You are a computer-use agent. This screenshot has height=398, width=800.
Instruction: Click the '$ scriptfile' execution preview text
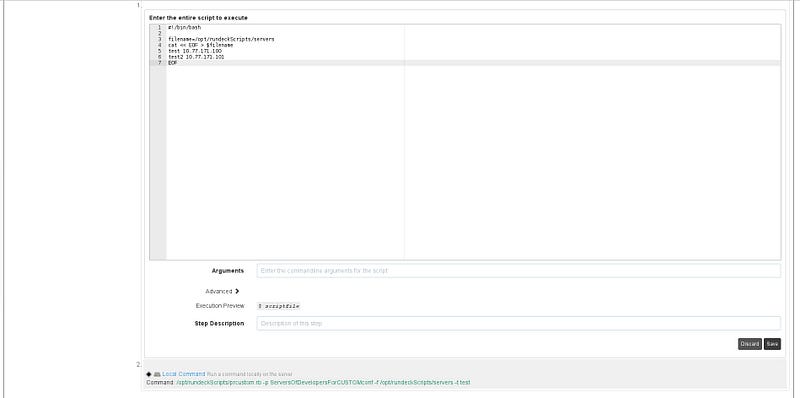pyautogui.click(x=279, y=306)
